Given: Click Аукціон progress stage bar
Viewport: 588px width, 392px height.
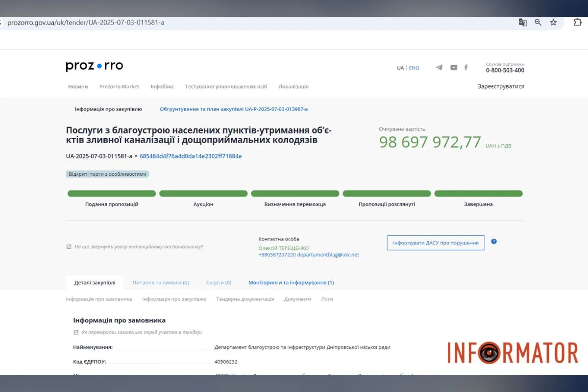Looking at the screenshot, I should 203,194.
